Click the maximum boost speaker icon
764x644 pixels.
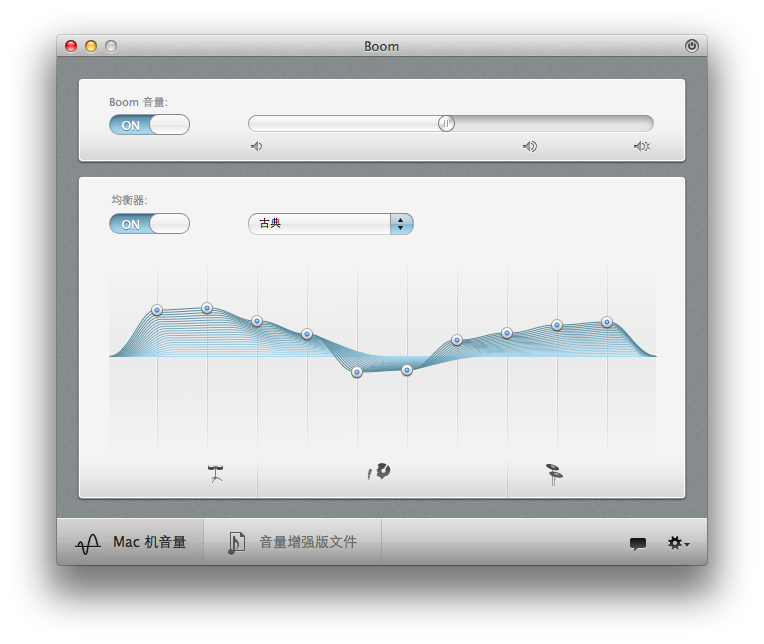[x=642, y=146]
